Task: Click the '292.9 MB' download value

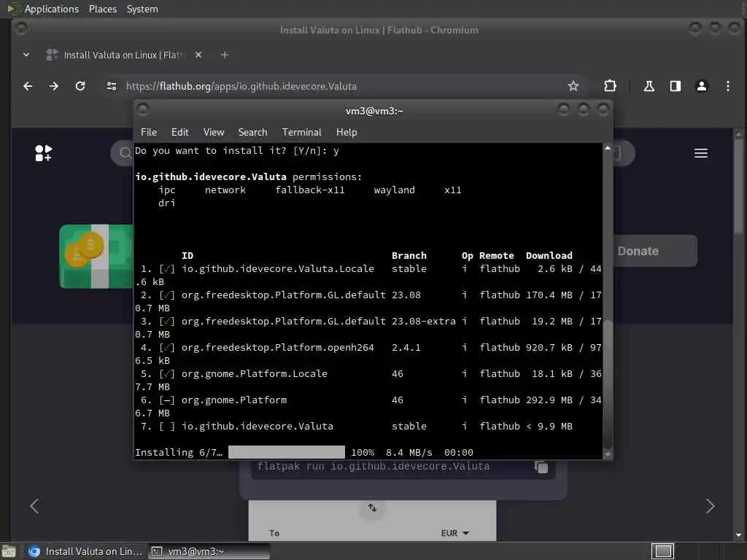Action: [549, 400]
